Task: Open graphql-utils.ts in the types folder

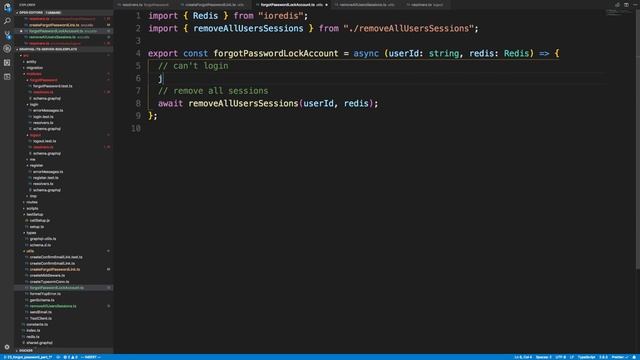Action: [43, 239]
